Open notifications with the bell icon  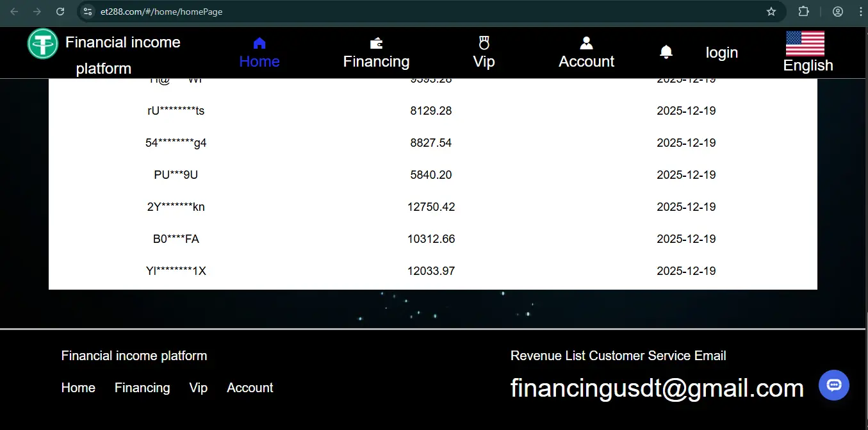[x=666, y=52]
